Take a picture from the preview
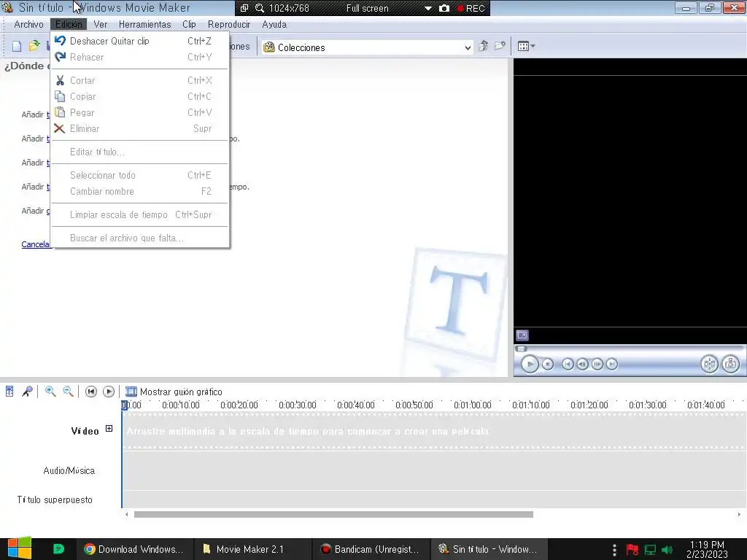747x560 pixels. tap(730, 365)
